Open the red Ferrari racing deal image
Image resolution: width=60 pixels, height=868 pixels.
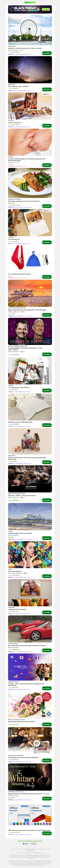30,628
